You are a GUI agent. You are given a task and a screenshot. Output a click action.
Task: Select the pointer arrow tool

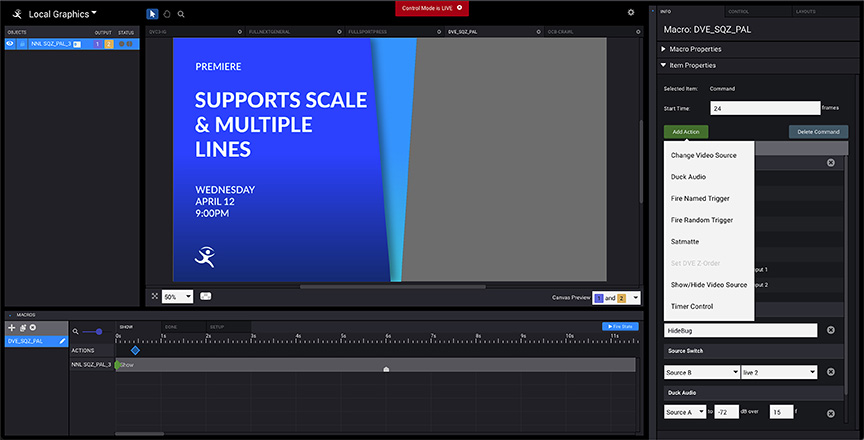click(x=152, y=14)
